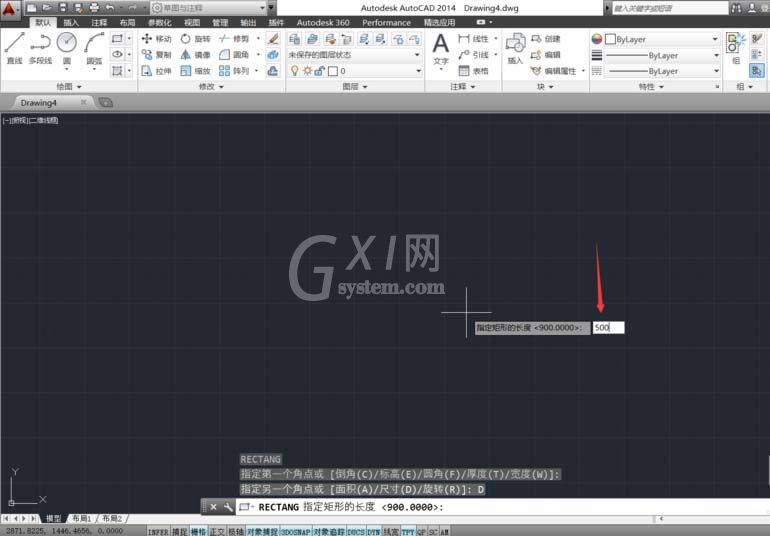Open the layer state dropdown (未保存的图层状态)

[x=354, y=55]
